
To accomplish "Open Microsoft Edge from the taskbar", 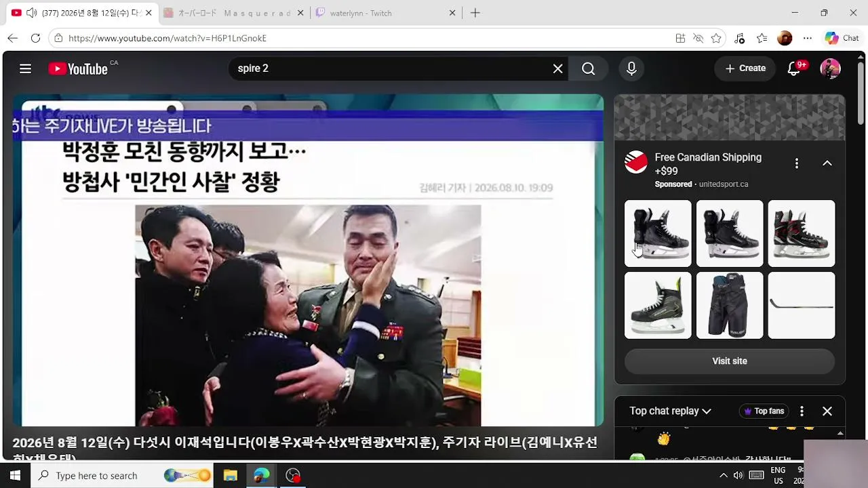I will tap(261, 475).
